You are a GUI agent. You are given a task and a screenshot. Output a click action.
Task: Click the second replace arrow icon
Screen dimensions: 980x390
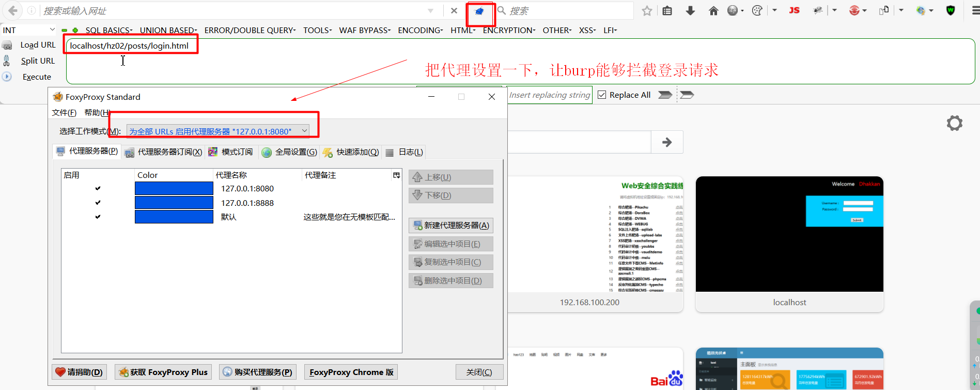click(x=687, y=95)
